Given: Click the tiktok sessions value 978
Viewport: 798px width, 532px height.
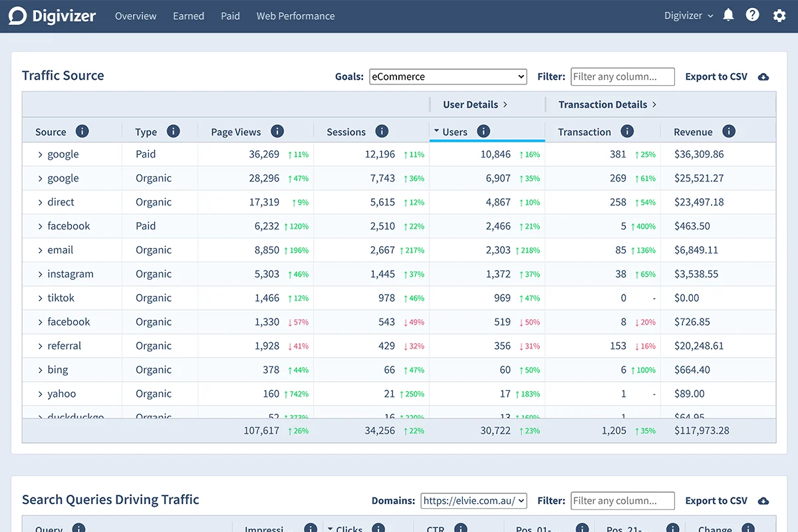Looking at the screenshot, I should (x=386, y=298).
